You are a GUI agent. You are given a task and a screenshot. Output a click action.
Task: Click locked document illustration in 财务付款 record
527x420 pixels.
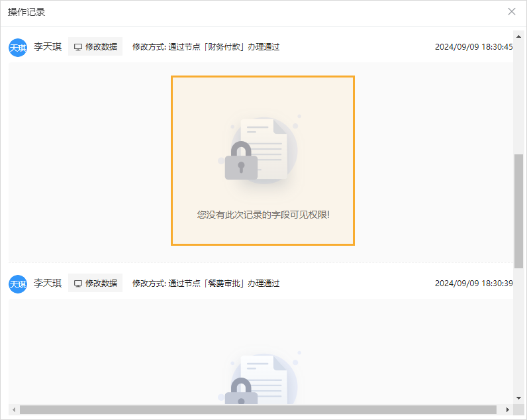click(260, 150)
